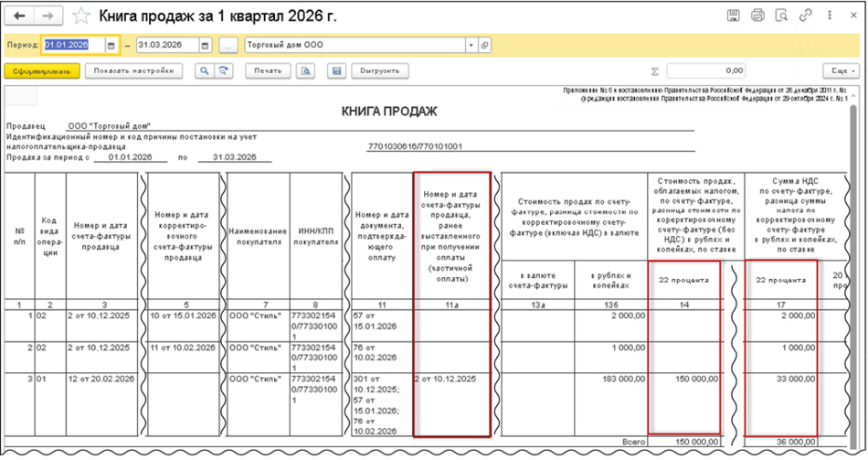The height and width of the screenshot is (460, 868).
Task: Open the Торговый дом ООО organization card icon
Action: [x=484, y=45]
